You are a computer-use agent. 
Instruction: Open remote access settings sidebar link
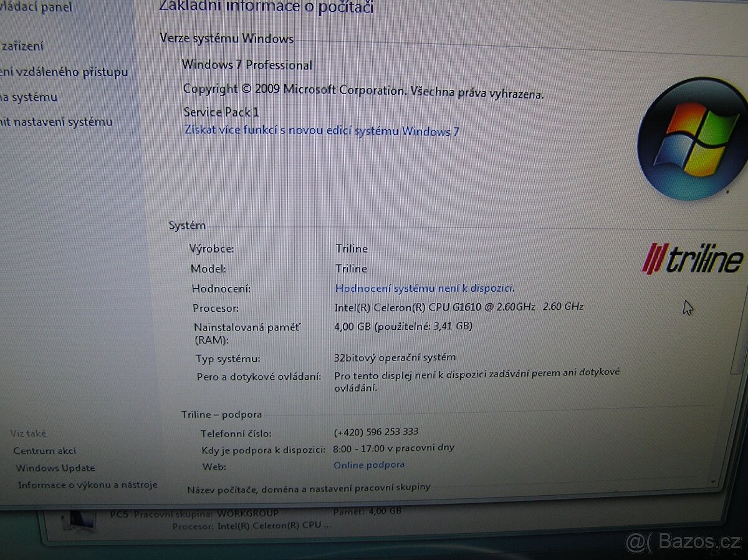pos(64,72)
